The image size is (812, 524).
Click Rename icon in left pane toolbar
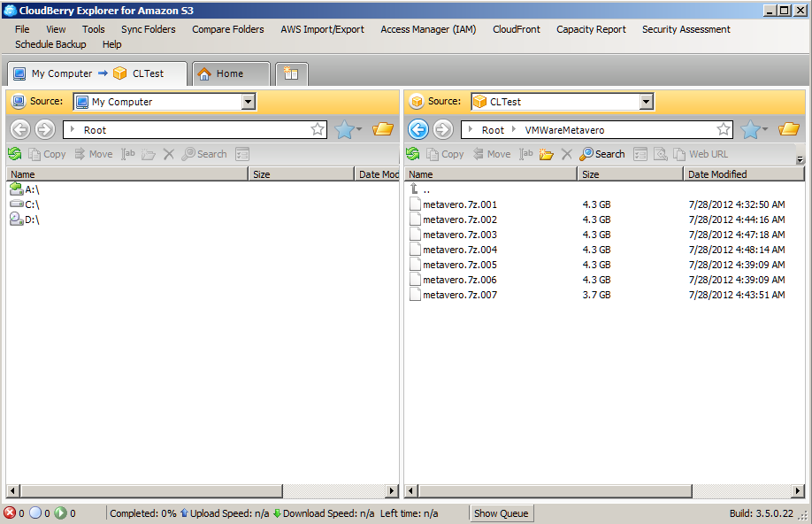tap(128, 154)
